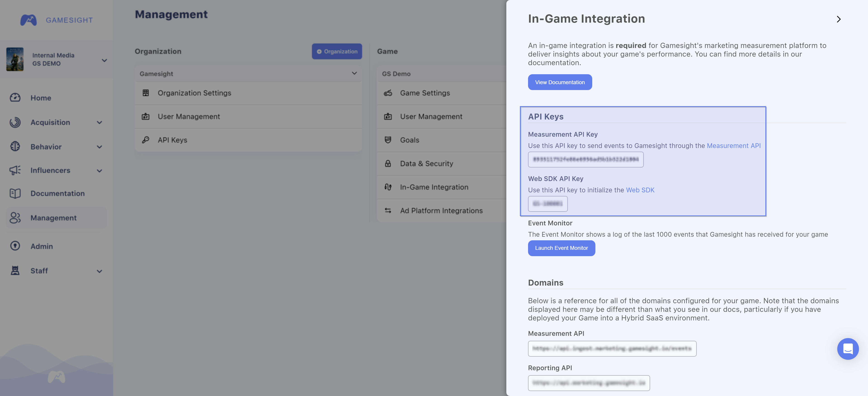This screenshot has width=868, height=396.
Task: Click the Organization Settings building icon
Action: 146,93
